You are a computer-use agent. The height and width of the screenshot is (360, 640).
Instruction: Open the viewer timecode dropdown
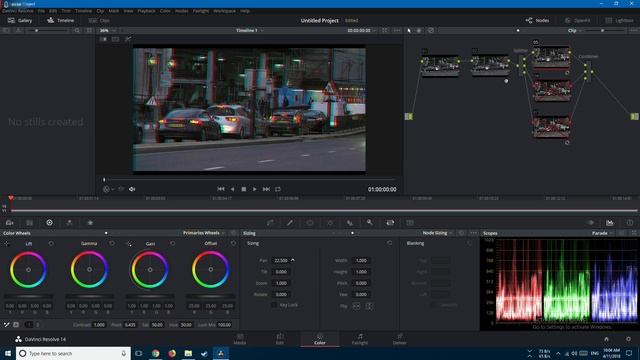[362, 31]
